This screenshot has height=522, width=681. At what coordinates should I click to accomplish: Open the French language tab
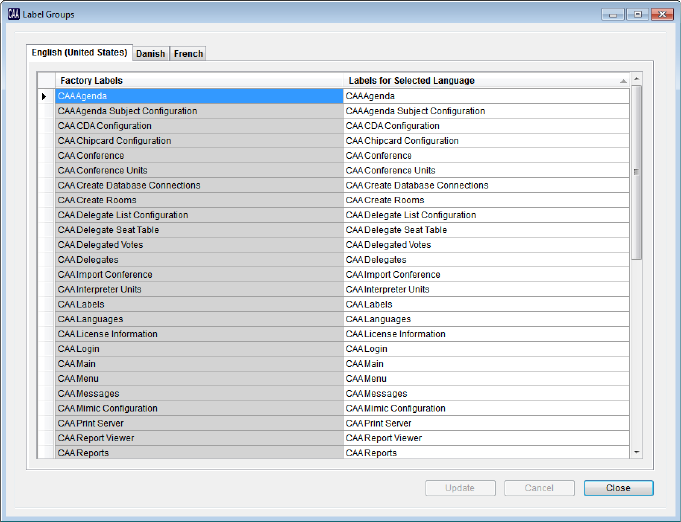189,54
